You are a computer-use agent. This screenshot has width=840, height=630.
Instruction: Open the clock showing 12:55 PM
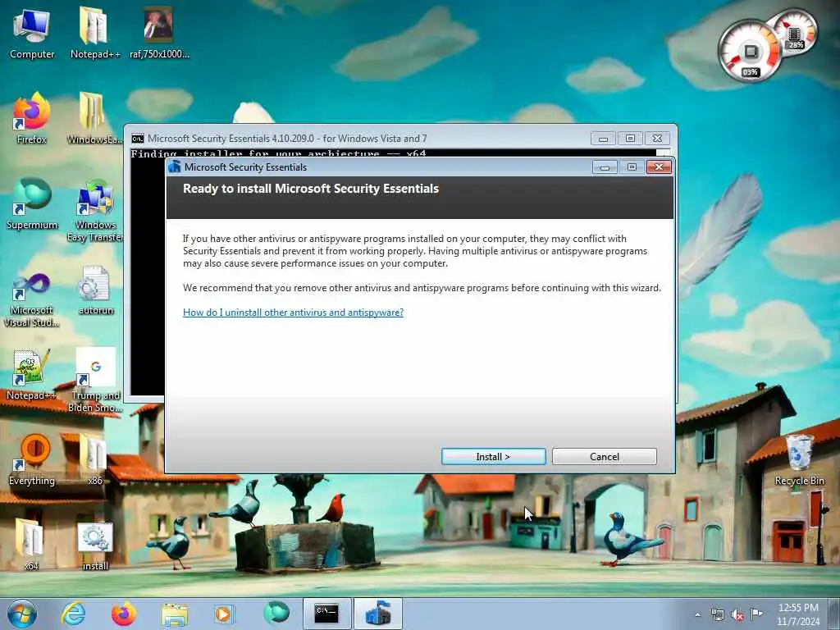798,614
